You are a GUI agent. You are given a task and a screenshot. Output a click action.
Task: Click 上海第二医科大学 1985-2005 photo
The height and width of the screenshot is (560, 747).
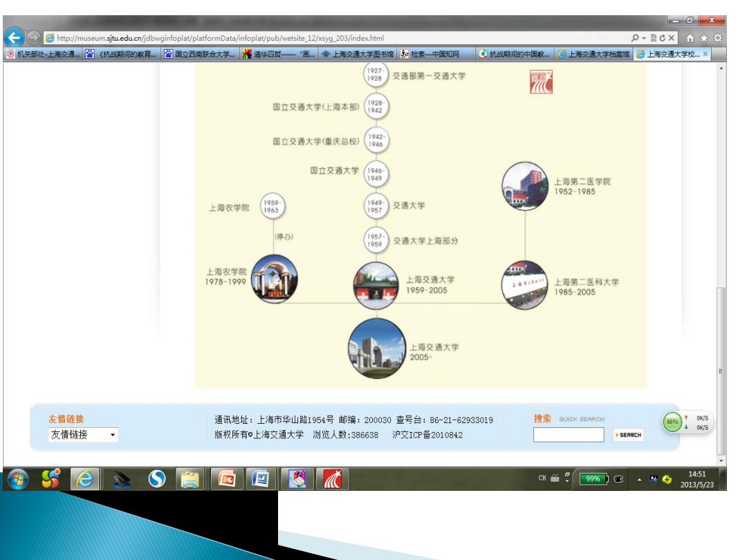pyautogui.click(x=524, y=285)
